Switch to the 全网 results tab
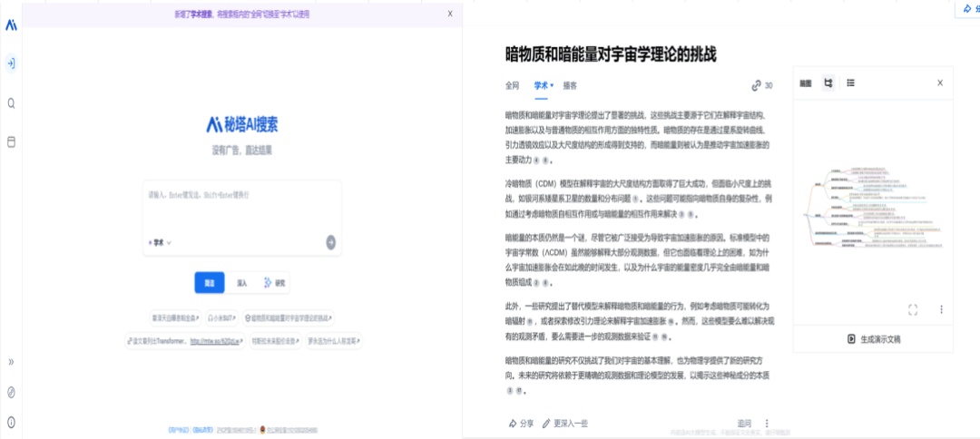 coord(513,86)
